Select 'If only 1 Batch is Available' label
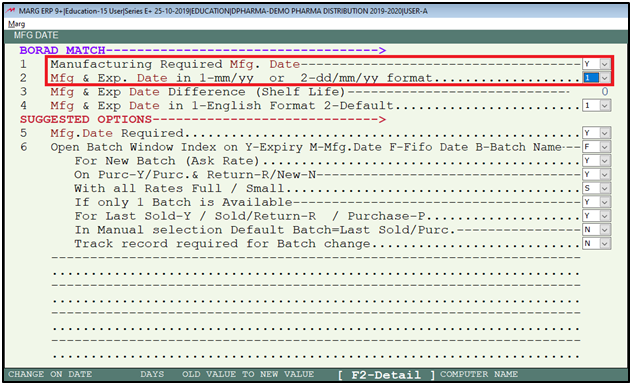This screenshot has height=385, width=632. point(183,202)
